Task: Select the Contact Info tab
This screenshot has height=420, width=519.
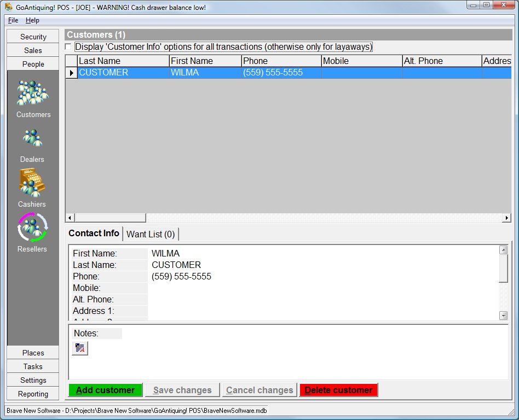Action: coord(94,234)
